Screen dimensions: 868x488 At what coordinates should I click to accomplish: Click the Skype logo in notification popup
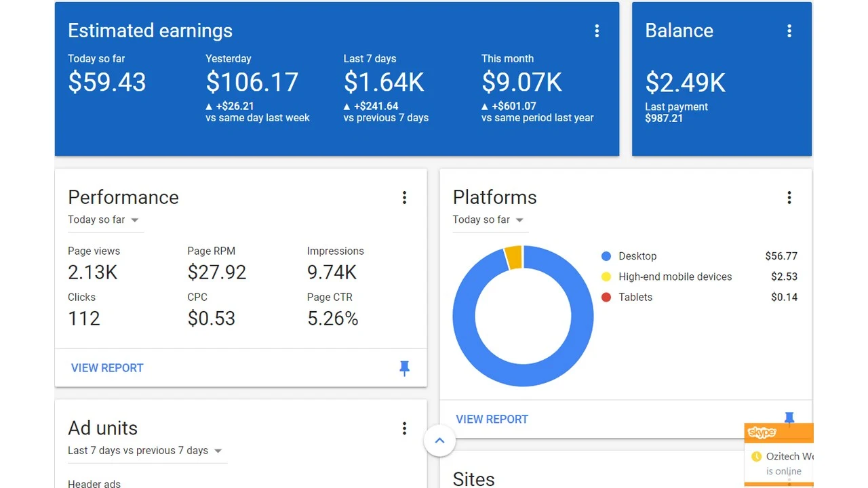[762, 432]
